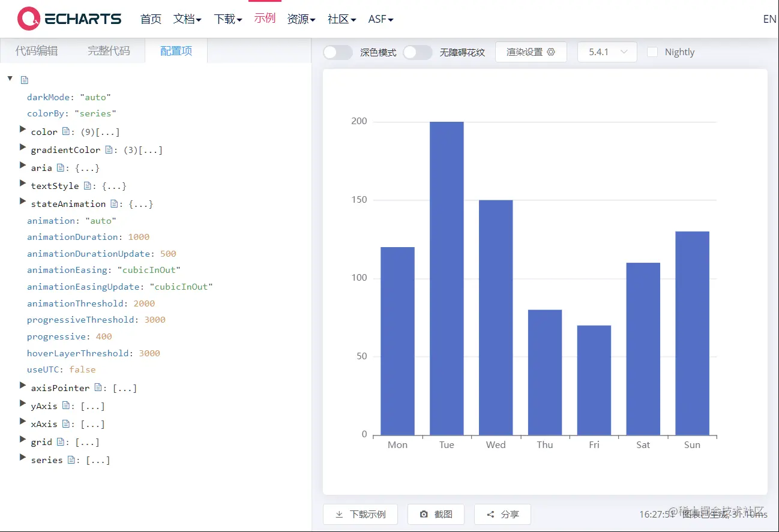
Task: Switch to the 代码编辑 tab
Action: point(37,51)
